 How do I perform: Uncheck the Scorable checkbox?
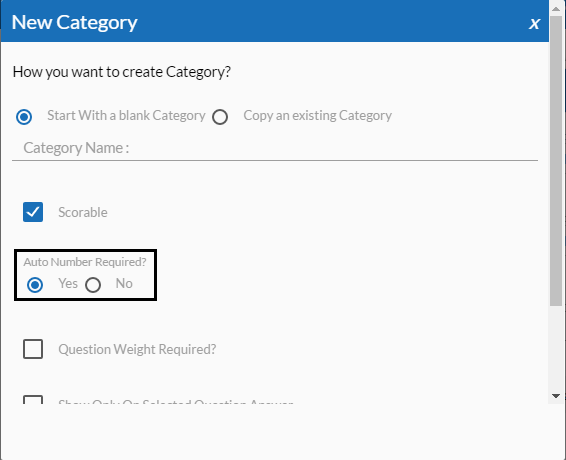[33, 212]
